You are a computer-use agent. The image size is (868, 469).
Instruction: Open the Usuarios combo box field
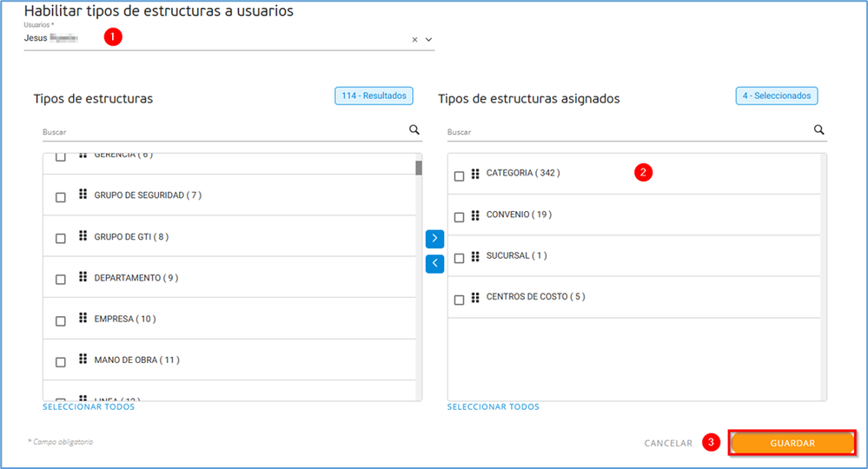(217, 40)
